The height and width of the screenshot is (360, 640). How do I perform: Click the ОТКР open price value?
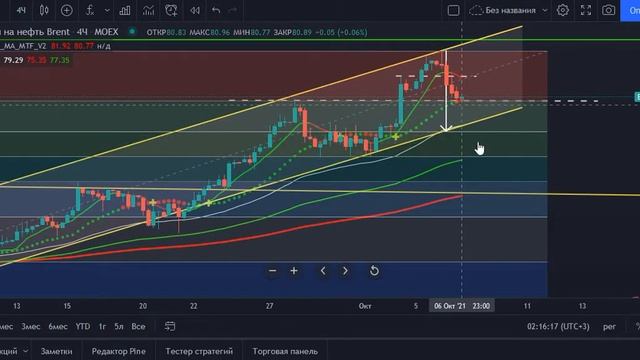[176, 32]
